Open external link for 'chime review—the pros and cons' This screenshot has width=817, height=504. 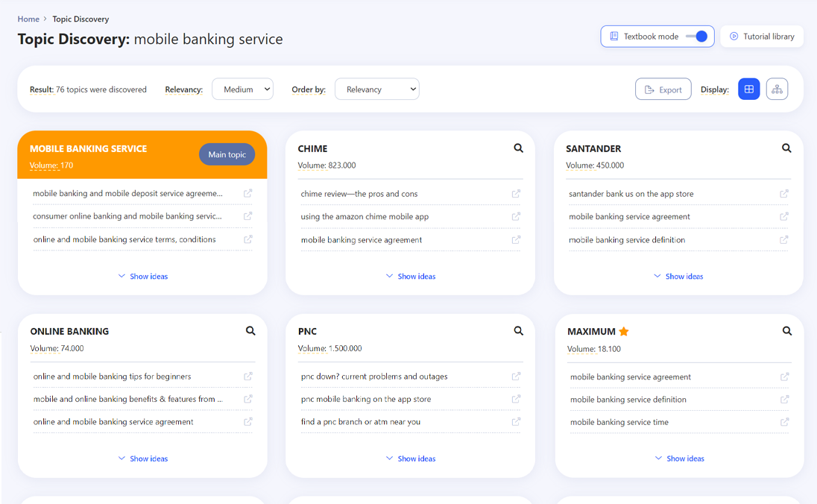point(516,194)
